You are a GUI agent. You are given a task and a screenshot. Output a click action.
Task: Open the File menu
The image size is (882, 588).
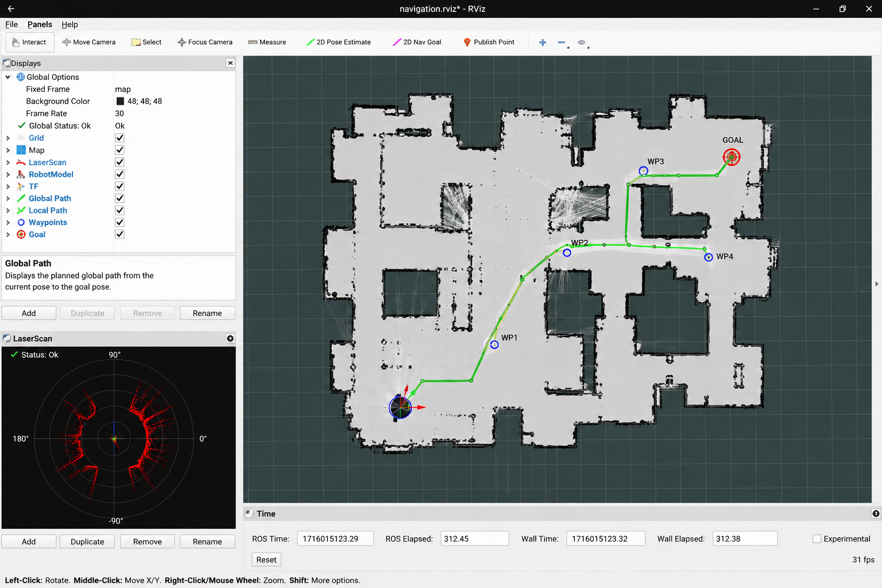[11, 25]
